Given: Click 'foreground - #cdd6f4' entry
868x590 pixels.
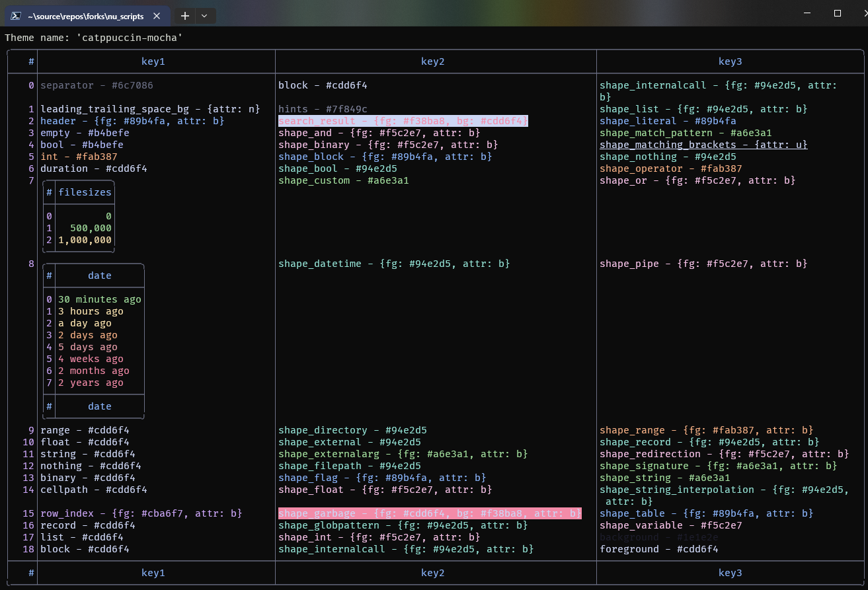Looking at the screenshot, I should [x=659, y=549].
